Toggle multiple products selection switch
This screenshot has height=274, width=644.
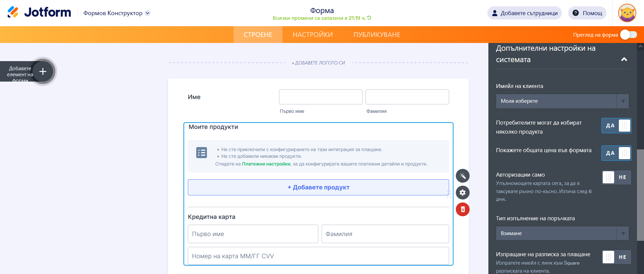click(616, 126)
